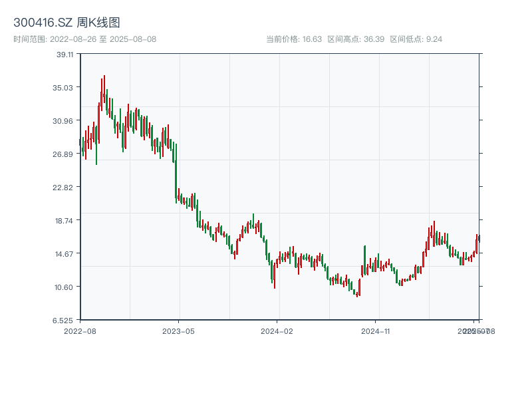Image resolution: width=532 pixels, height=399 pixels.
Task: Click the 2022-08 x-axis date label
Action: (80, 331)
